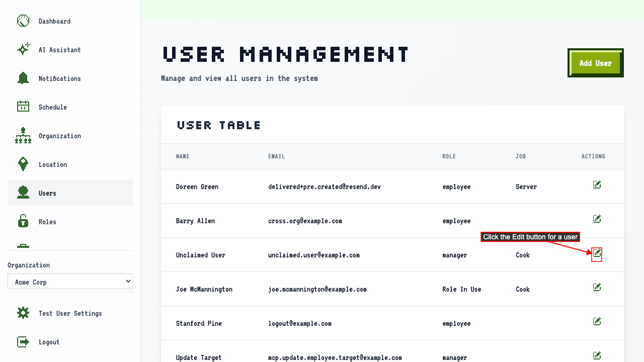Click the Organization hierarchy icon
The image size is (644, 362).
tap(23, 136)
